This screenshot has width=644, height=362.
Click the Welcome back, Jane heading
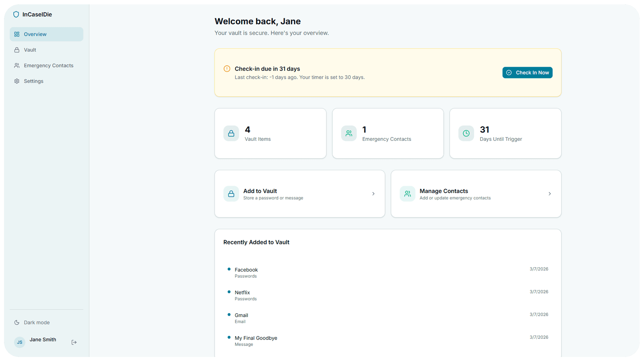click(x=258, y=21)
